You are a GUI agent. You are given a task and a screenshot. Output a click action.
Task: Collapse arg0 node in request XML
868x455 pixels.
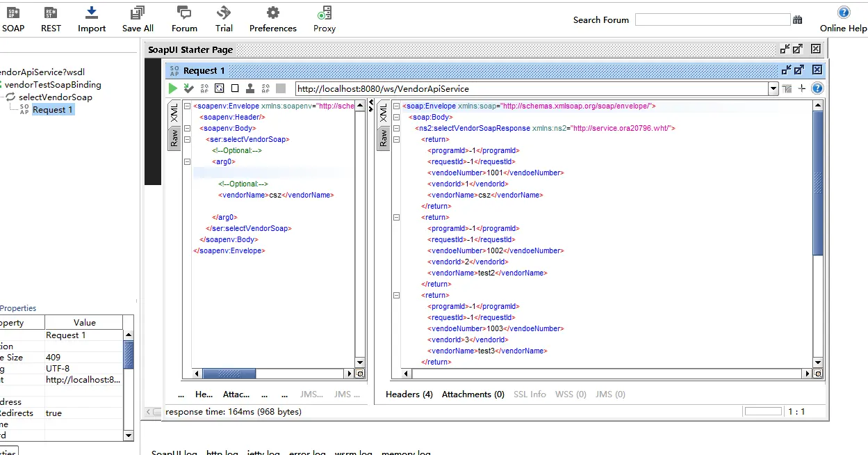click(188, 161)
